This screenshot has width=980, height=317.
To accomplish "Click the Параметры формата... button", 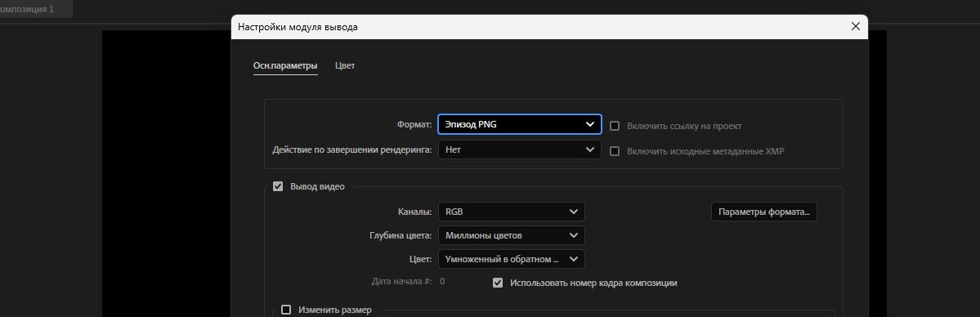I will click(x=763, y=212).
